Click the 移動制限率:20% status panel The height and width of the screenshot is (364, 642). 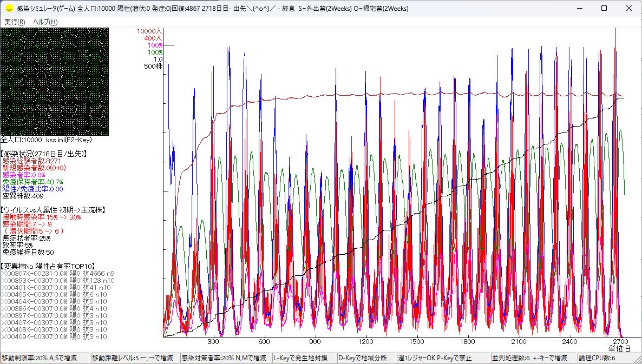click(44, 358)
